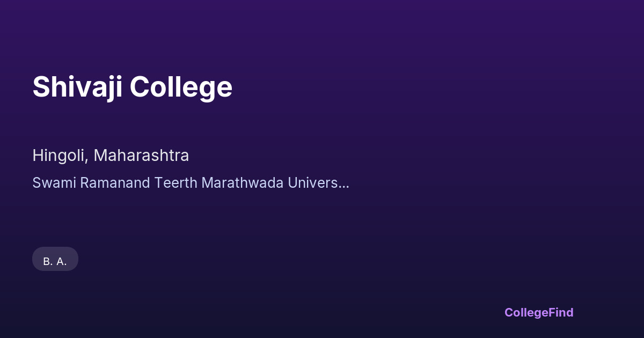This screenshot has width=644, height=338.
Task: Open the CollegeFind brand link
Action: point(538,312)
